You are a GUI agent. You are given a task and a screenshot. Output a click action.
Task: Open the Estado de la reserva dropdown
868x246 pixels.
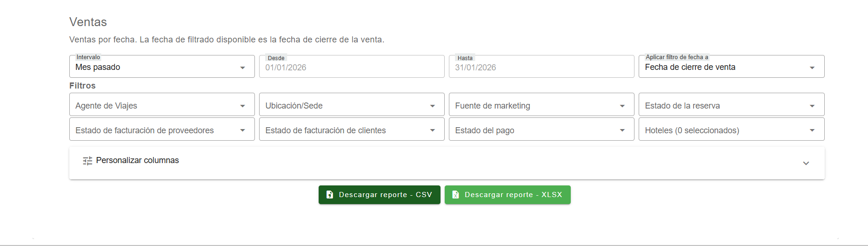pyautogui.click(x=731, y=105)
